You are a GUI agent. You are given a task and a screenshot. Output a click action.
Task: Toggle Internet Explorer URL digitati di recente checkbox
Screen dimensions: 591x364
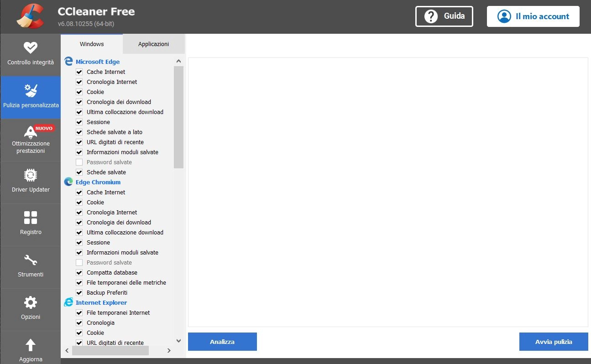(x=79, y=343)
